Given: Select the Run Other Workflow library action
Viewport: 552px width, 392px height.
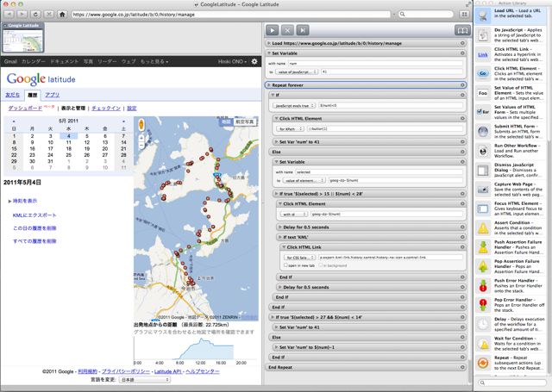Looking at the screenshot, I should (511, 151).
